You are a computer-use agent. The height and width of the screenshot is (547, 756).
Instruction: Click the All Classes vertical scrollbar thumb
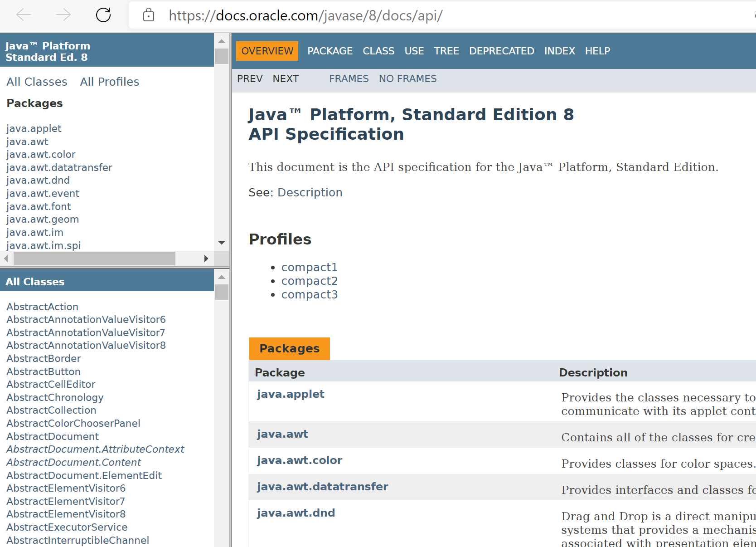pos(222,292)
